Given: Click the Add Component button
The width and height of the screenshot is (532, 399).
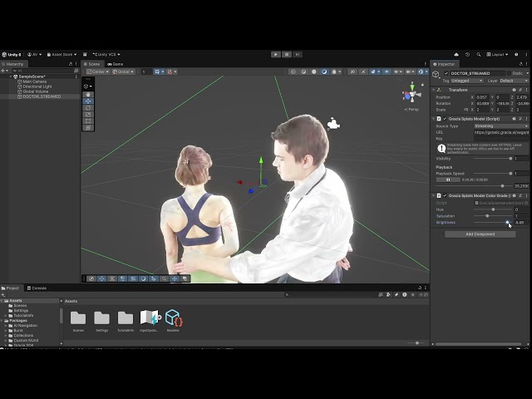Looking at the screenshot, I should click(480, 234).
